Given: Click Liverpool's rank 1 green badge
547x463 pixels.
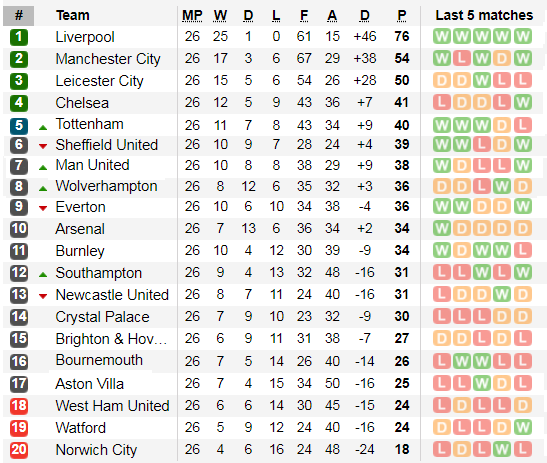Looking at the screenshot, I should (19, 37).
